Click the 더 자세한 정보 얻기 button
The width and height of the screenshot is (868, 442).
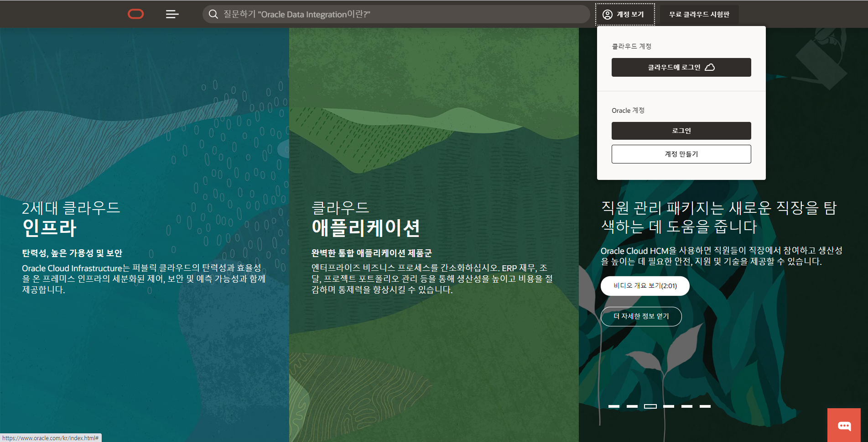641,316
